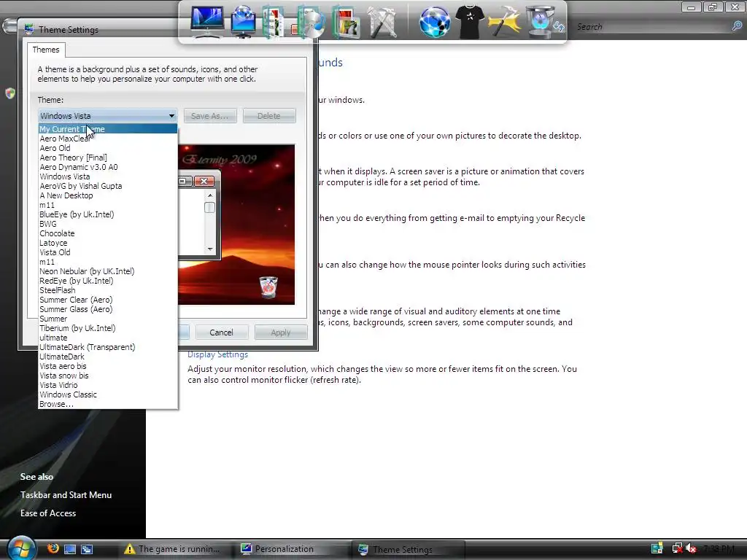Open the Documents folder dock icon
The height and width of the screenshot is (560, 747).
(275, 22)
